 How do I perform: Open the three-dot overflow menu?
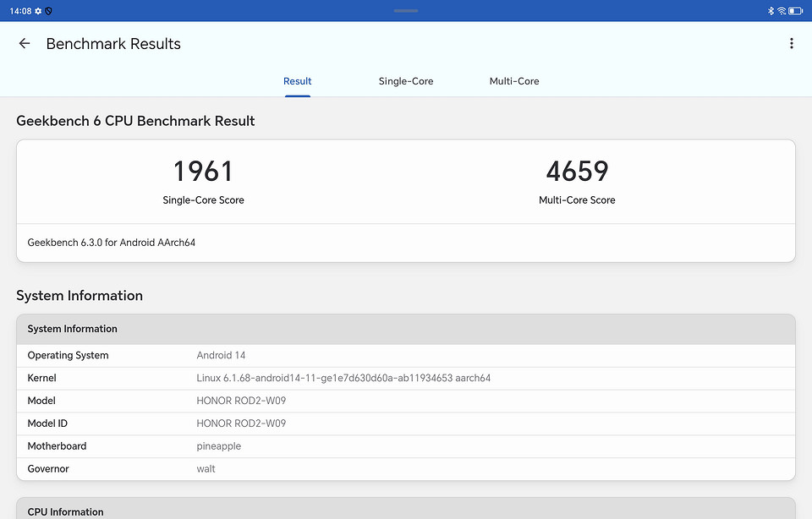click(791, 44)
